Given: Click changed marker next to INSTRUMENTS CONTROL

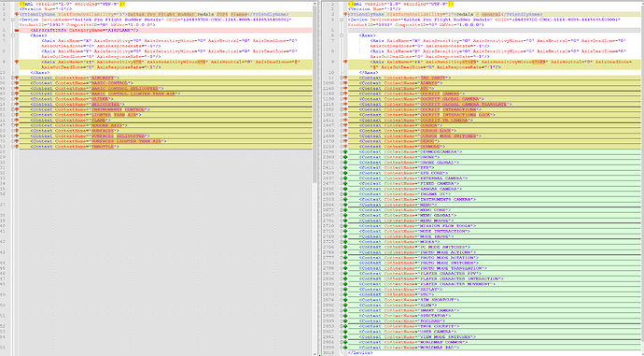Looking at the screenshot, I should pos(17,109).
